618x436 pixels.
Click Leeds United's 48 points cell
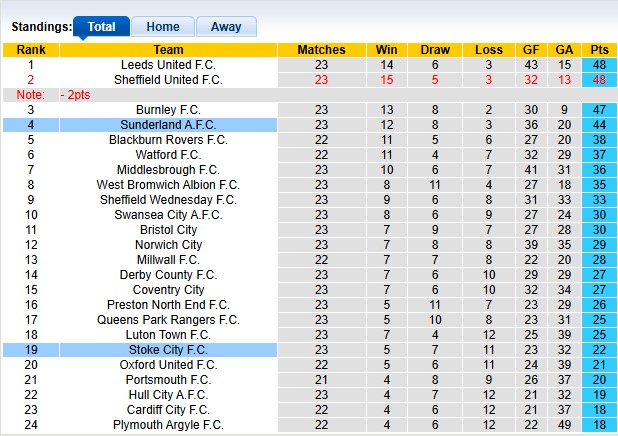click(600, 64)
